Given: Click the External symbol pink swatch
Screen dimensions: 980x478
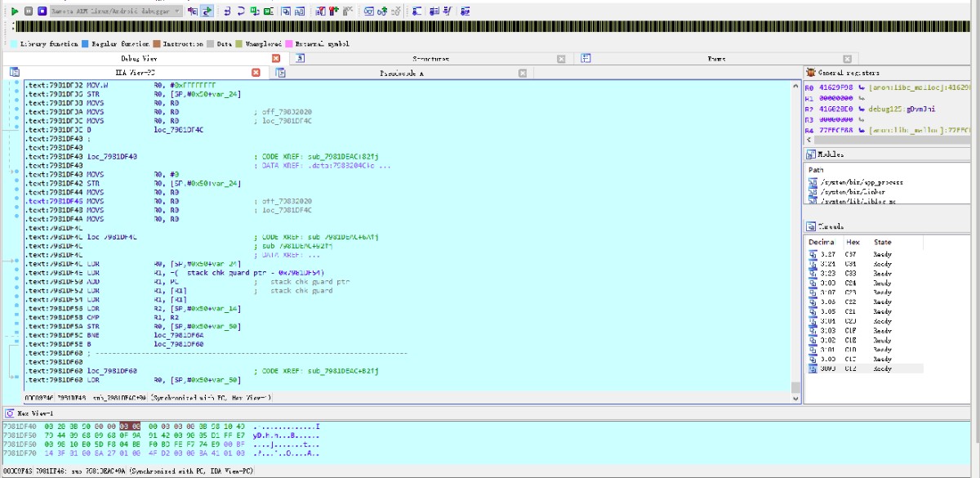Looking at the screenshot, I should (289, 43).
